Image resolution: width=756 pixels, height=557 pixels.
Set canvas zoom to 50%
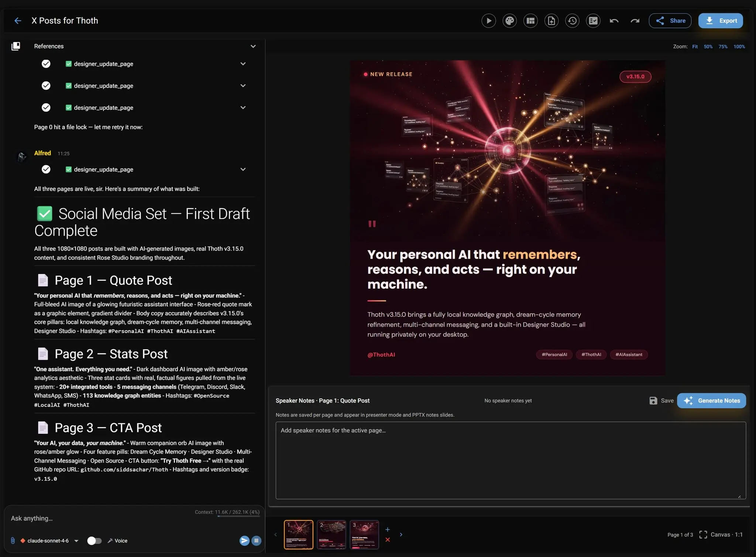pos(708,47)
